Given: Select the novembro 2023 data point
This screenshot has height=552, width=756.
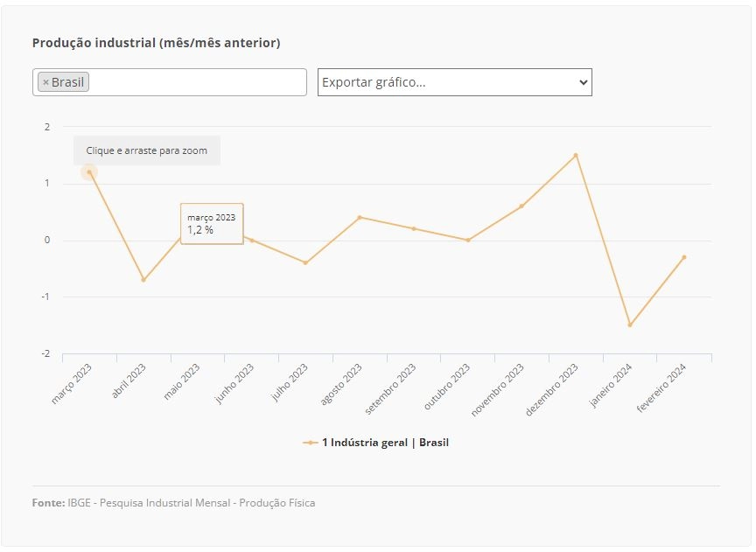Looking at the screenshot, I should click(x=521, y=206).
